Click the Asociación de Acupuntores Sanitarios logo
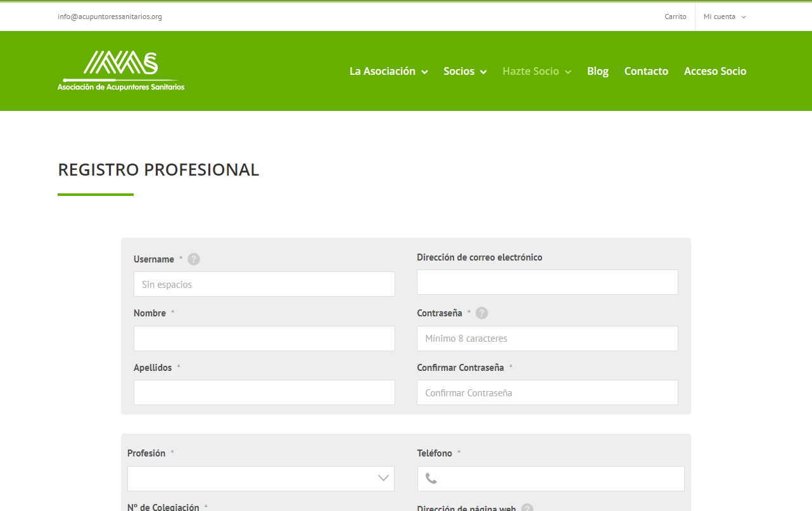This screenshot has height=511, width=812. tap(121, 70)
